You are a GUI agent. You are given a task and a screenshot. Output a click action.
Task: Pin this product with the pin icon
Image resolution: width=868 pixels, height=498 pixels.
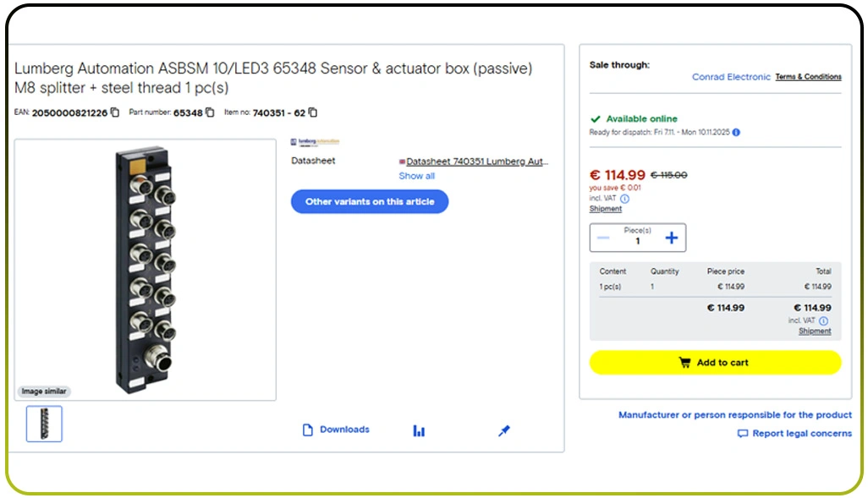[x=504, y=430]
